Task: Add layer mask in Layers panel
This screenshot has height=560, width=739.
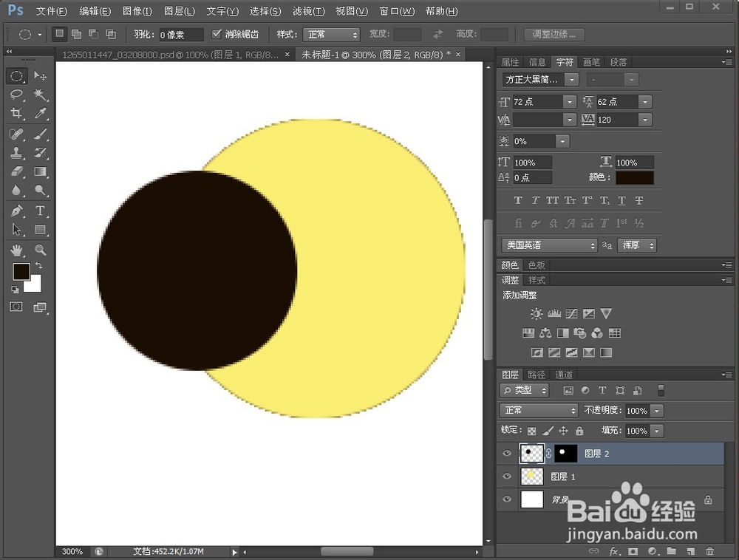Action: coord(633,550)
